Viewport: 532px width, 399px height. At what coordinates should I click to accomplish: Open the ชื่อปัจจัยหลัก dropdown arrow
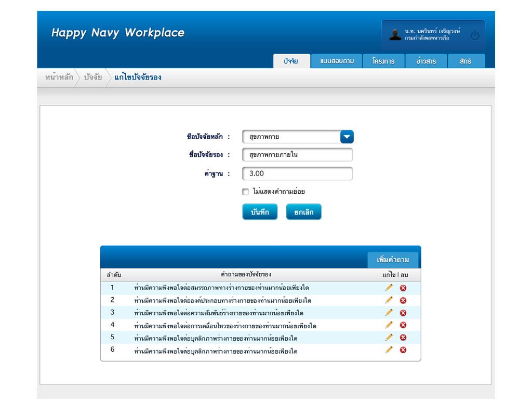click(x=347, y=137)
